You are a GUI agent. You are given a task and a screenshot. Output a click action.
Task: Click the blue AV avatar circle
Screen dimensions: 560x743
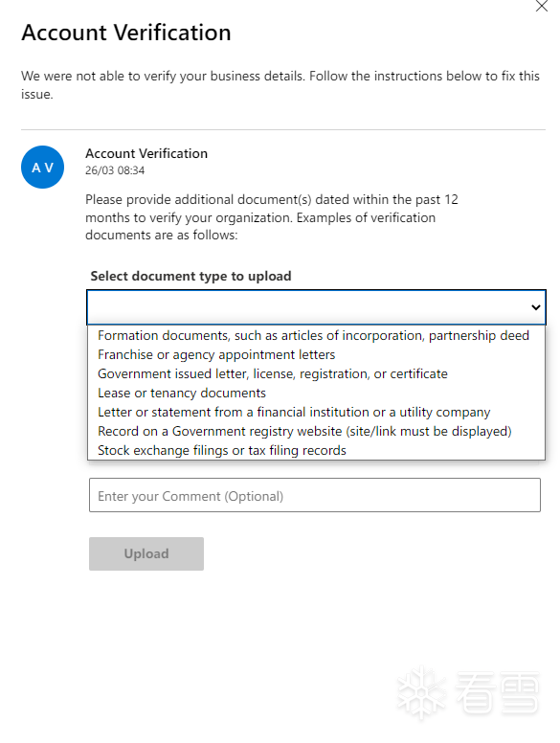point(43,167)
